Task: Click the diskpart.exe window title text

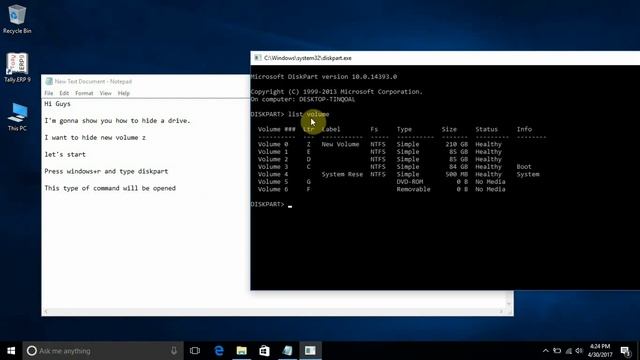Action: (308, 58)
